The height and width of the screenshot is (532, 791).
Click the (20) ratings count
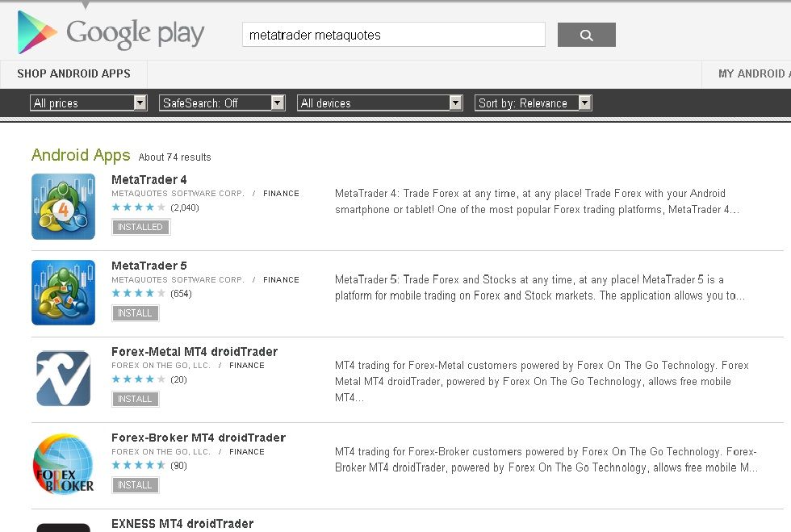pyautogui.click(x=178, y=379)
